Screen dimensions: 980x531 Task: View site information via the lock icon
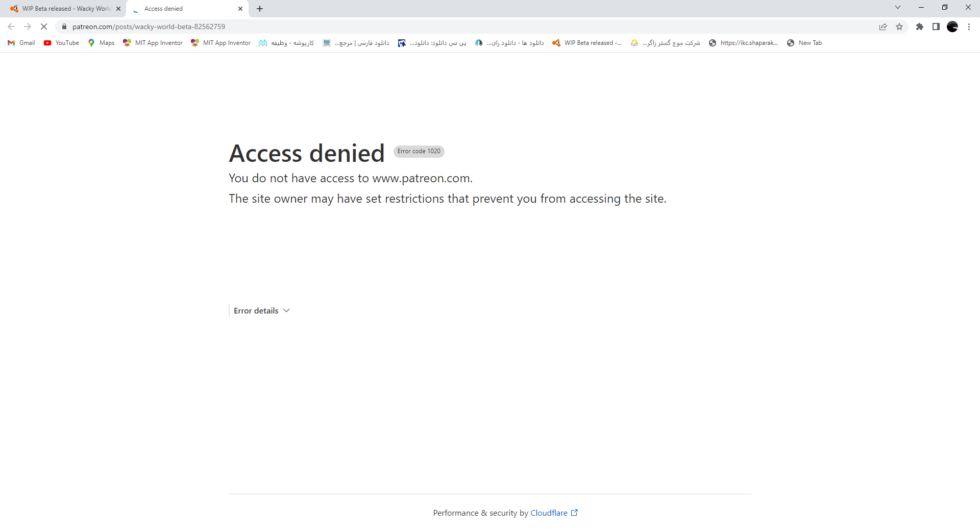tap(64, 27)
